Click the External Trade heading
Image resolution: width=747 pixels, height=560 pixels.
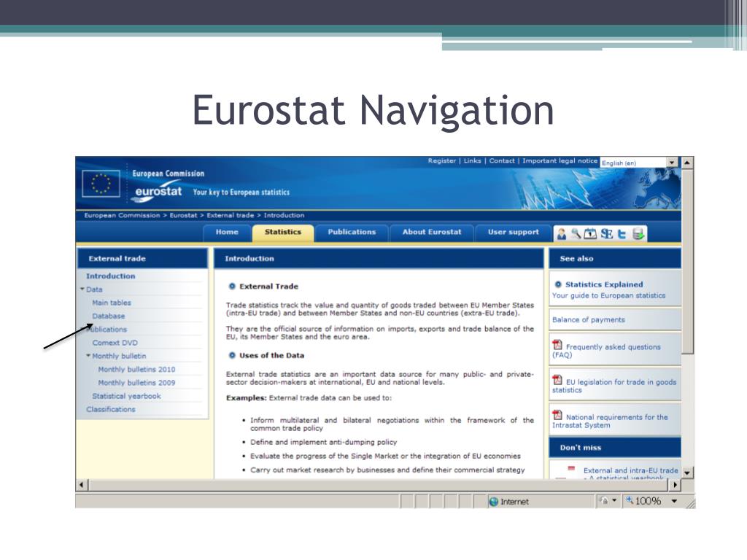coord(268,286)
